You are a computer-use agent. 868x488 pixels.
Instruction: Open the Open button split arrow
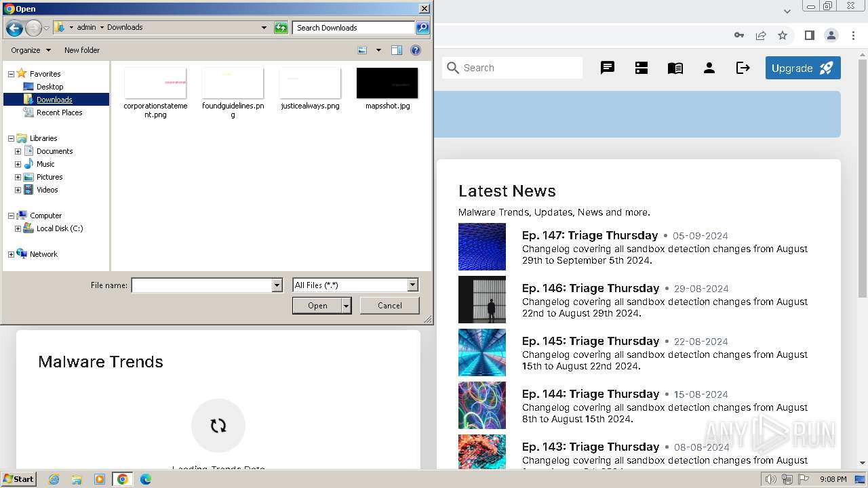[x=347, y=306]
